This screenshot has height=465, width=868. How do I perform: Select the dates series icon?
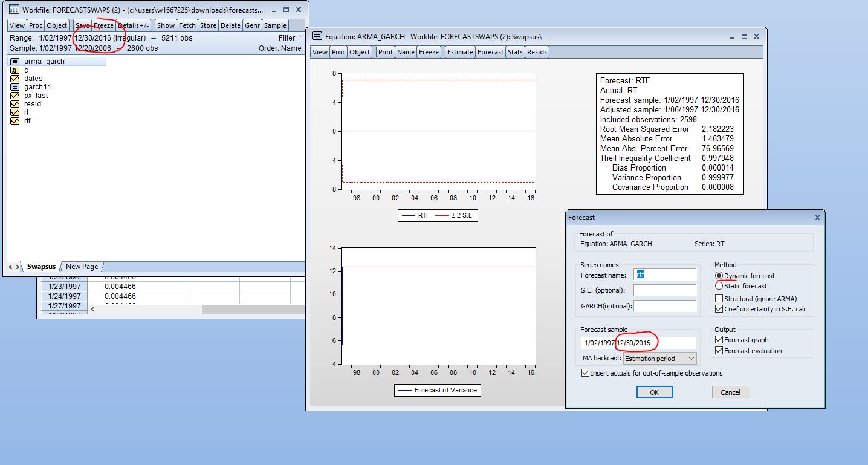coord(15,79)
